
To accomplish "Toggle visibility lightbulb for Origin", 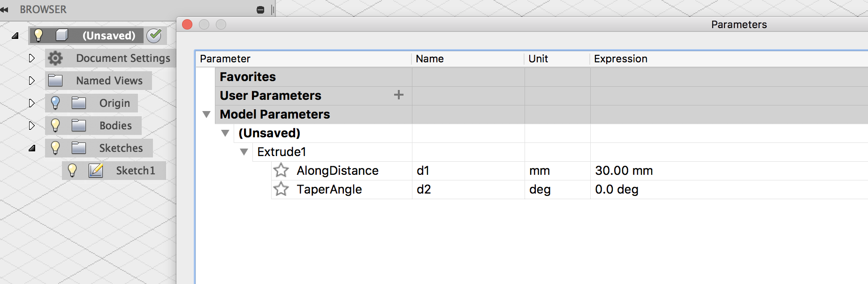I will (55, 103).
